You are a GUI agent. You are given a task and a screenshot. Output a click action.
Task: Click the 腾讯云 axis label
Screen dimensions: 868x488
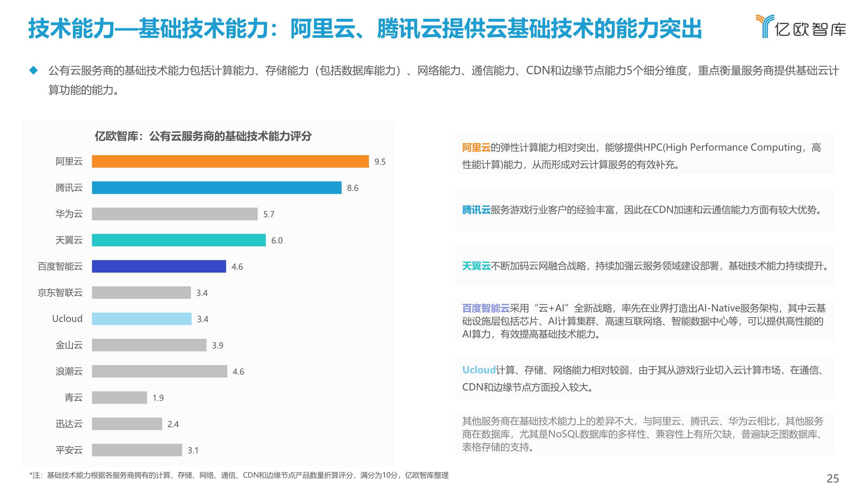(x=69, y=188)
